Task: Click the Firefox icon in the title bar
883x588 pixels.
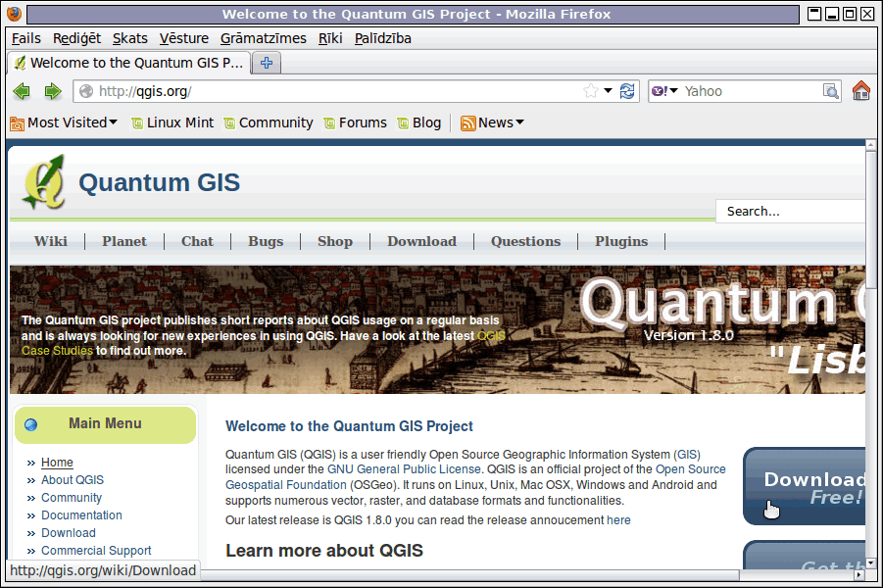Action: coord(14,14)
